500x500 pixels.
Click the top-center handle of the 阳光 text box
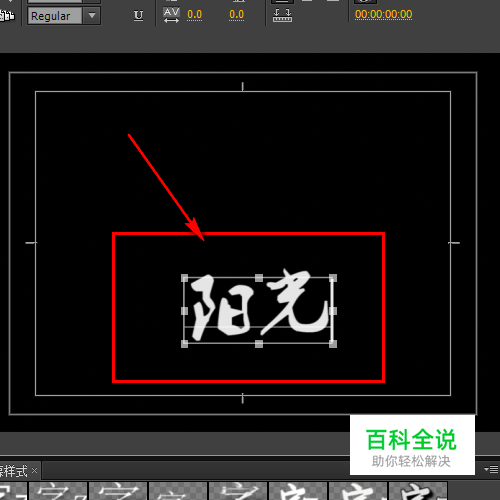(259, 278)
